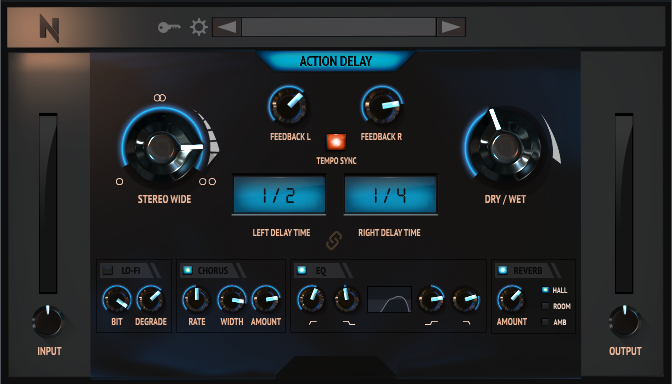This screenshot has width=672, height=384.
Task: Click the Lo-Fi Degrade knob
Action: coord(150,299)
